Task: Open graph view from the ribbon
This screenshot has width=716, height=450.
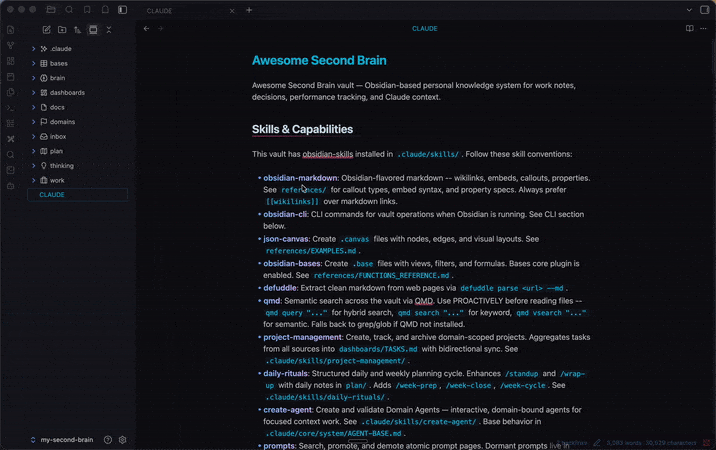Action: click(x=11, y=45)
